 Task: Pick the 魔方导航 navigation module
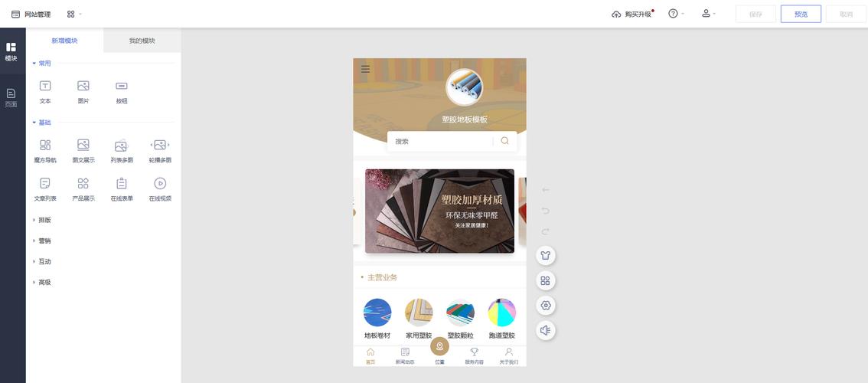coord(45,152)
